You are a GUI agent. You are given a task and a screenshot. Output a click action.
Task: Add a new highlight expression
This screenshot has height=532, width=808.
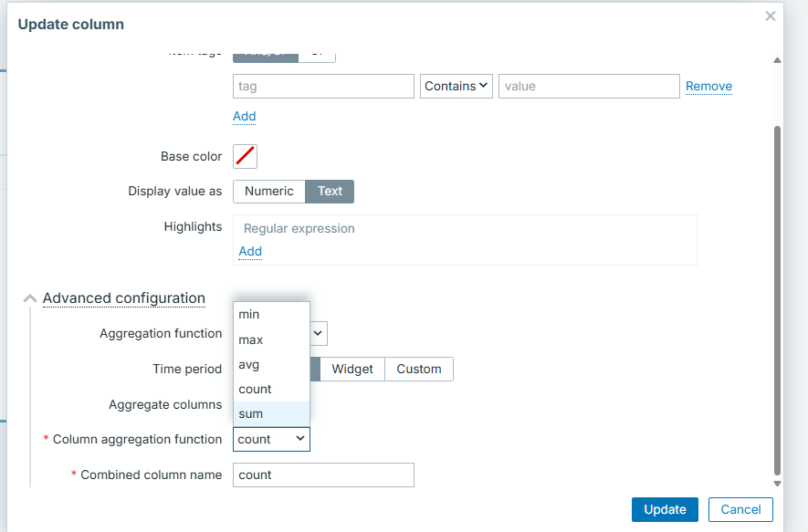[x=250, y=251]
